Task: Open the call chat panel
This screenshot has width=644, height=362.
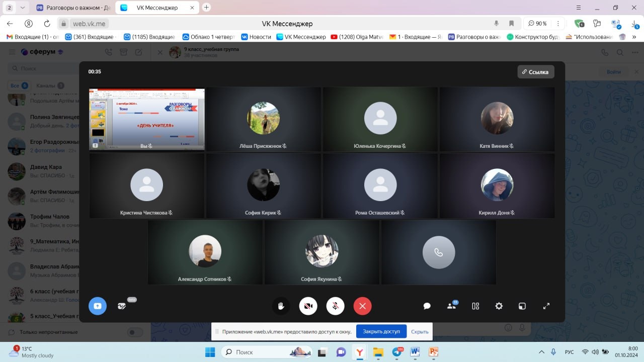Action: (427, 306)
